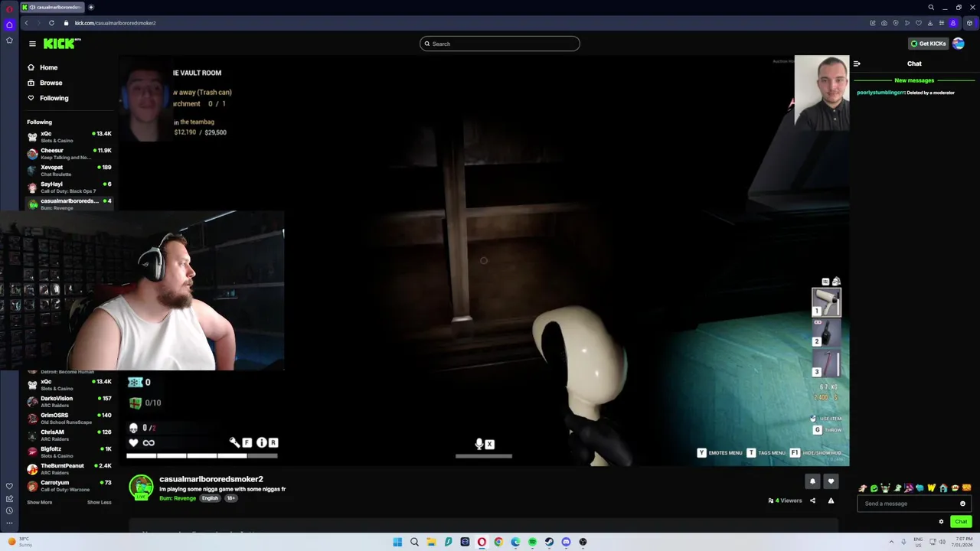Open Opera sidebar history clock
980x551 pixels.
click(x=9, y=510)
